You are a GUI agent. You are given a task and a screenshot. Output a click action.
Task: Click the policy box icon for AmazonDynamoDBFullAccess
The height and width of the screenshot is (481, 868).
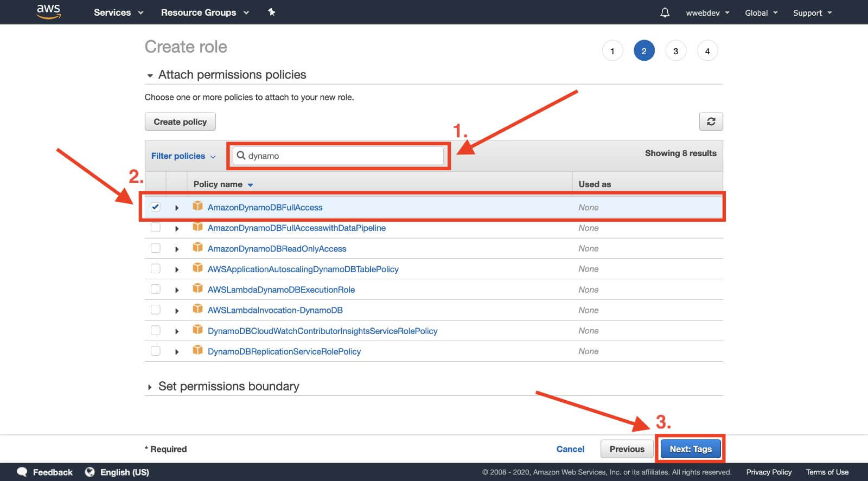[197, 206]
